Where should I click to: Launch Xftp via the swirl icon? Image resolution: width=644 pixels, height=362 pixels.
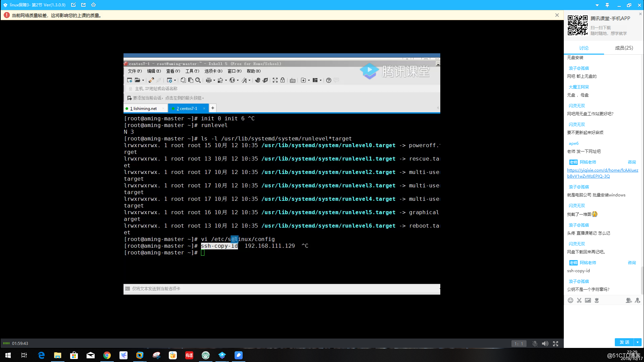coord(258,80)
